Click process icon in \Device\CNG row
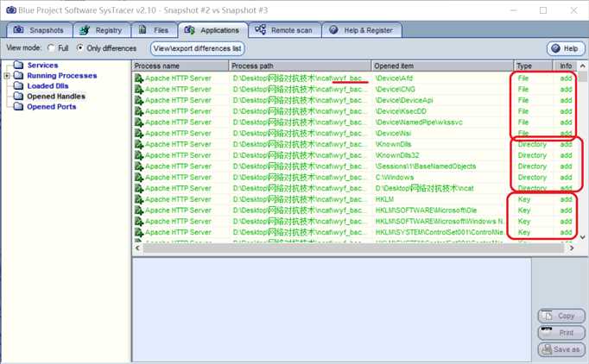Viewport: 589px width, 364px height. (139, 90)
